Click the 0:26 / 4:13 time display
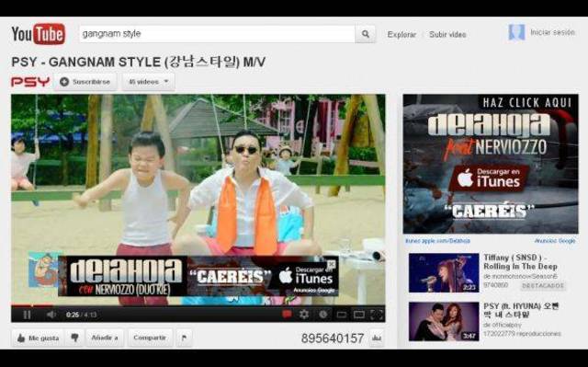Image resolution: width=588 pixels, height=367 pixels. pos(82,315)
